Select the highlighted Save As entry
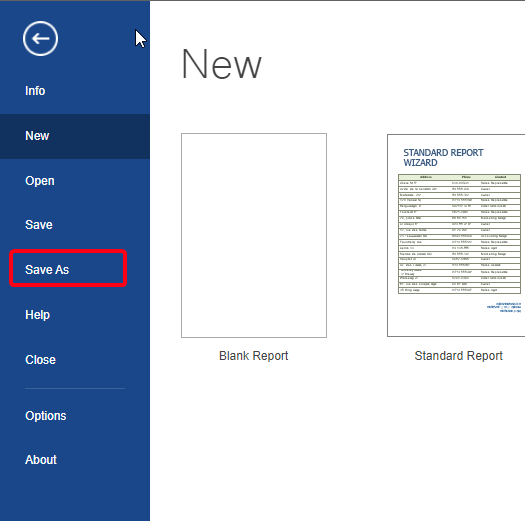 point(68,269)
